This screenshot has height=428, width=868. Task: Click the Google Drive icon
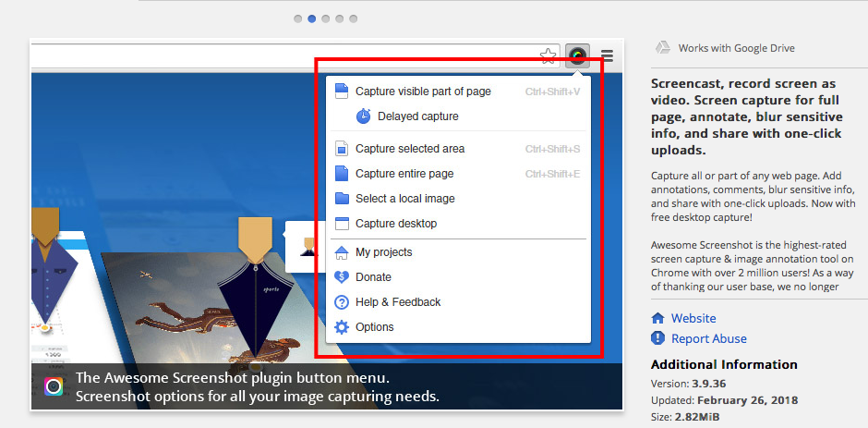click(x=662, y=48)
